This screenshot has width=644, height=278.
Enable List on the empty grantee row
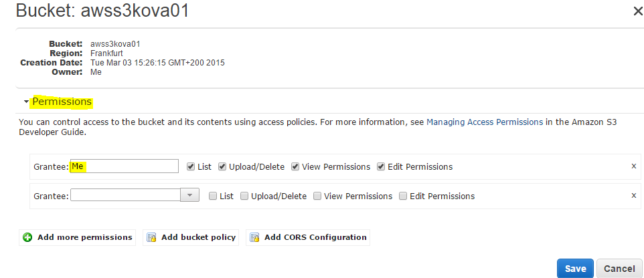pos(213,196)
